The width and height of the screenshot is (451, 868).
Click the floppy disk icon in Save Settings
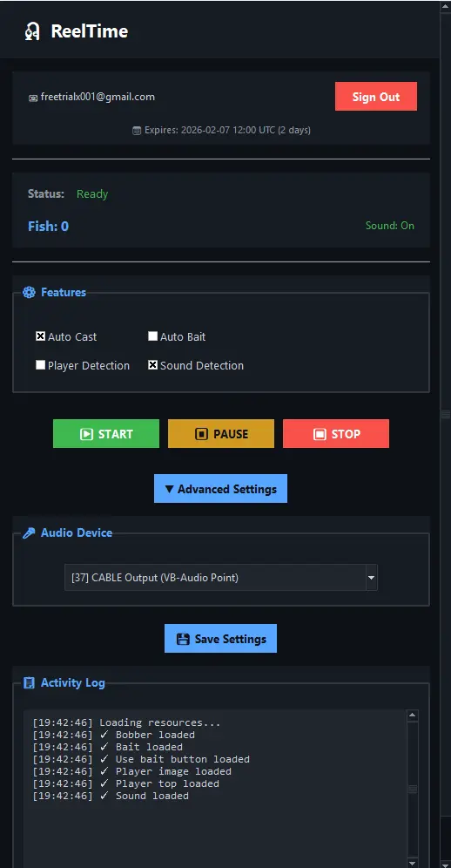pos(183,640)
